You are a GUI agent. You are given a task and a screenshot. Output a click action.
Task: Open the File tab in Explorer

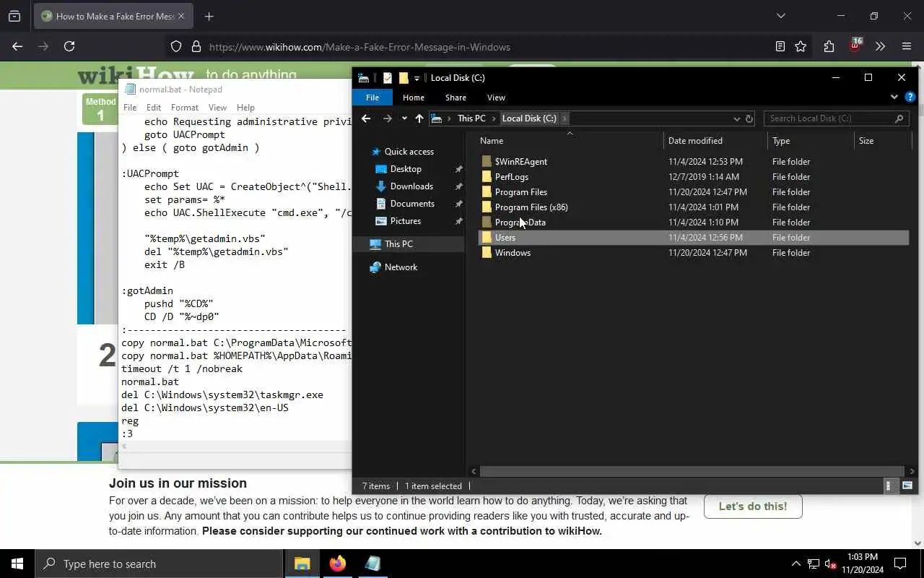tap(372, 98)
